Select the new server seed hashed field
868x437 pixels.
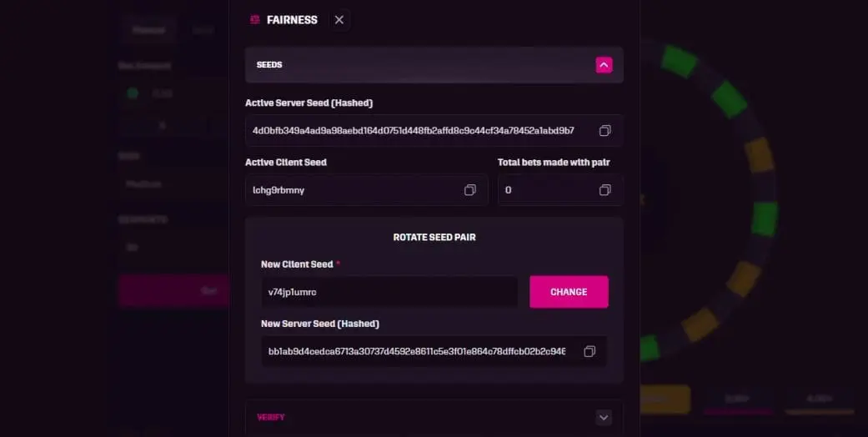point(434,351)
